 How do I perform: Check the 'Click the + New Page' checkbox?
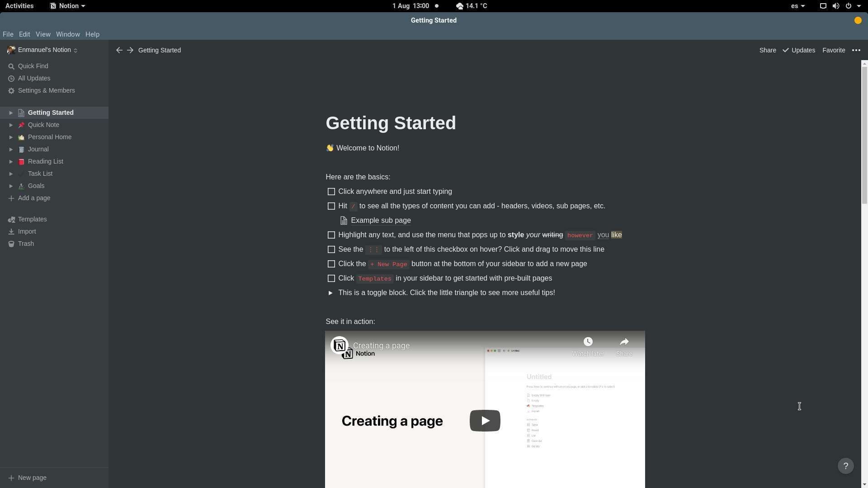331,264
